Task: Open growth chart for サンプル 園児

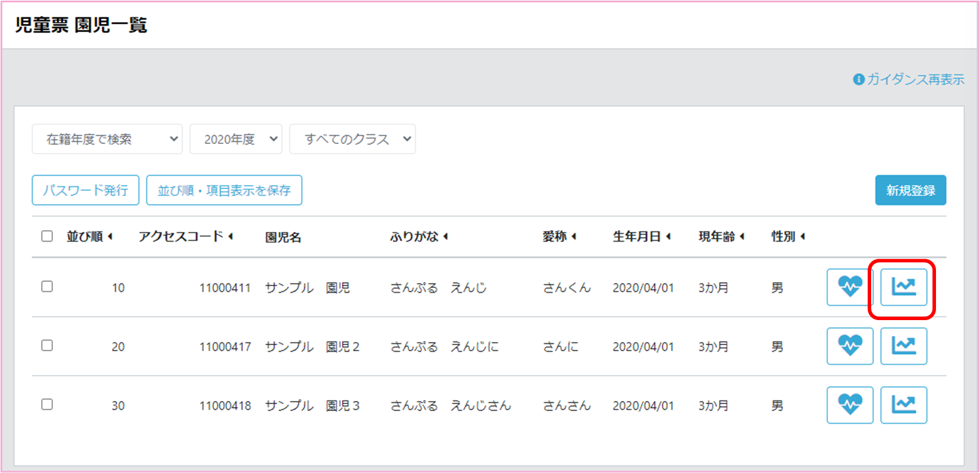Action: pos(903,287)
